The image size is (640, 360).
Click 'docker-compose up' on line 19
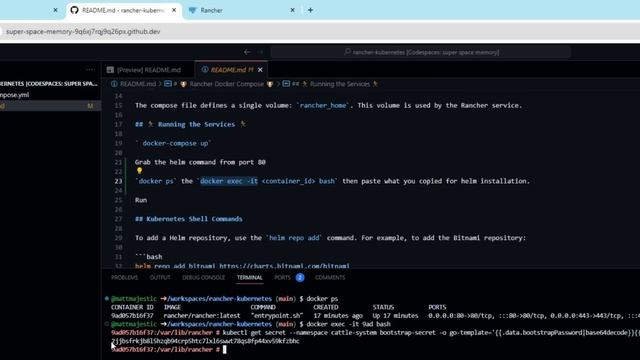pyautogui.click(x=176, y=143)
